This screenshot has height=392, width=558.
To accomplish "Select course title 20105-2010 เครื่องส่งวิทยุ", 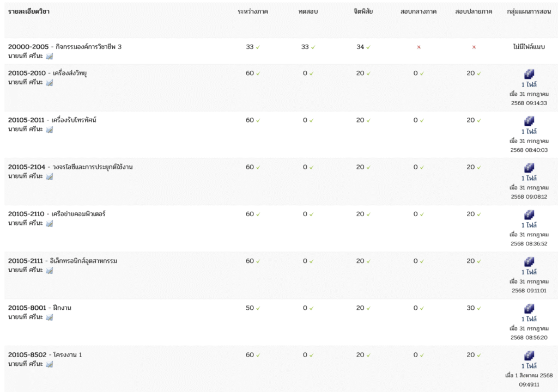I will [47, 73].
